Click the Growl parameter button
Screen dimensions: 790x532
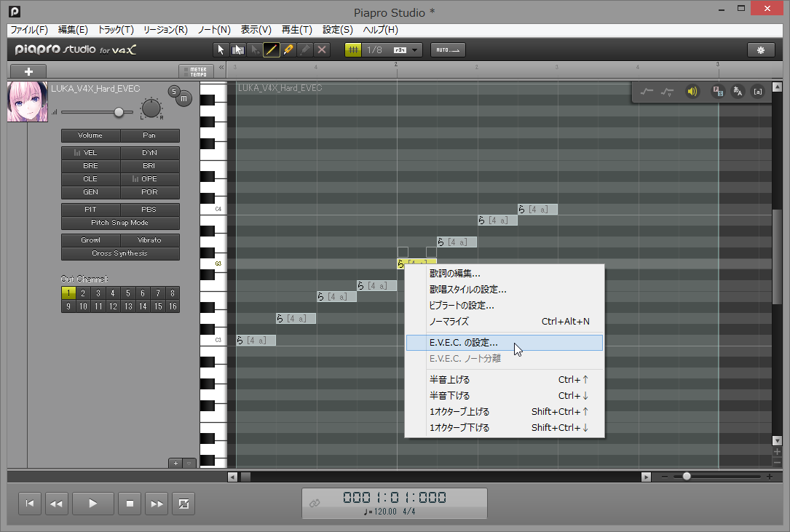(x=91, y=240)
